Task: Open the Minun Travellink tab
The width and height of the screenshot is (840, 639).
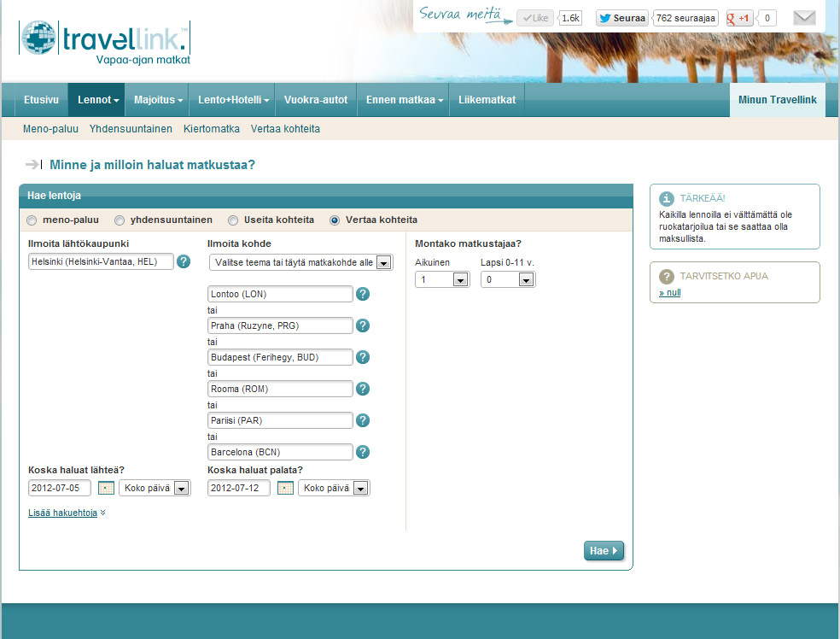Action: point(777,100)
